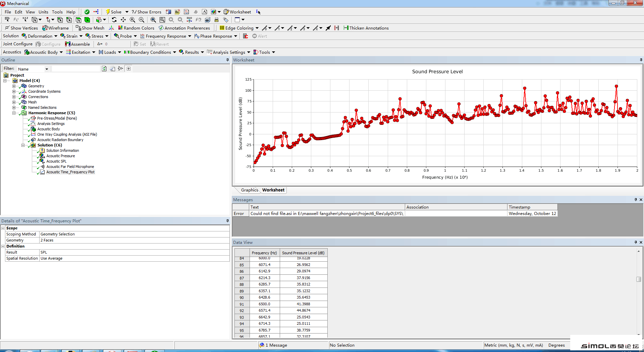Toggle the Edge selection filter
644x352 pixels.
(x=69, y=20)
